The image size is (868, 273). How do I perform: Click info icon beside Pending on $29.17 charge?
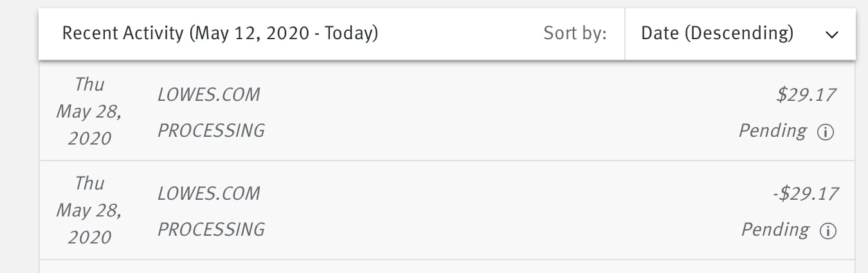[826, 132]
